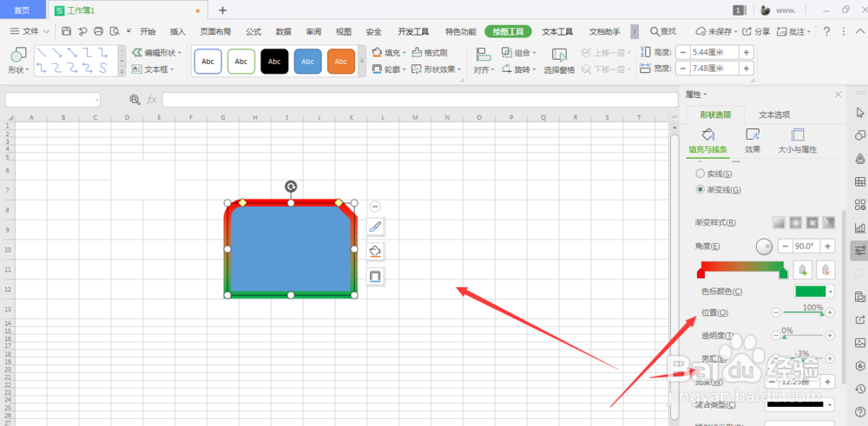Decrease 透明度 transparency with minus button
Screen dimensions: 868x426
coord(776,335)
